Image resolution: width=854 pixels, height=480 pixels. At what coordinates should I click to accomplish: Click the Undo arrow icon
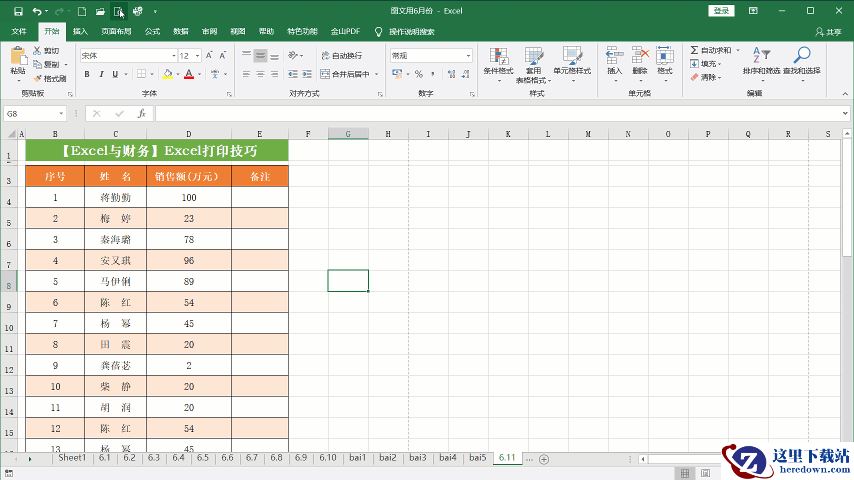click(37, 11)
